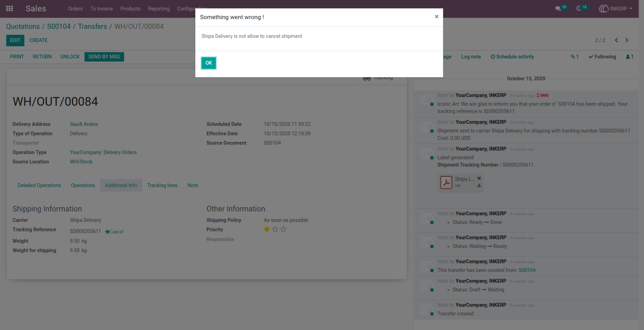Toggle the Following status
The width and height of the screenshot is (644, 330).
[x=602, y=57]
